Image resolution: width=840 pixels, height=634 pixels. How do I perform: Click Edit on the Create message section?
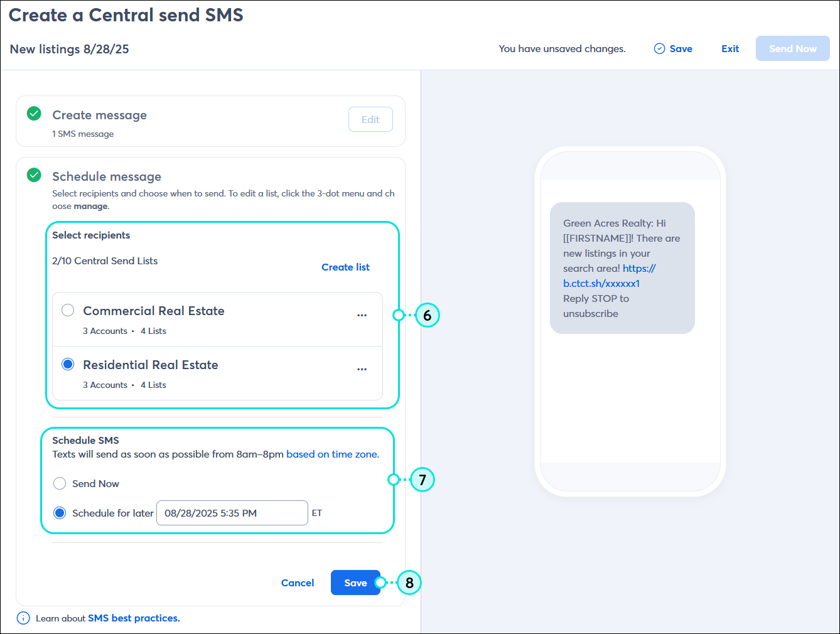pos(370,119)
